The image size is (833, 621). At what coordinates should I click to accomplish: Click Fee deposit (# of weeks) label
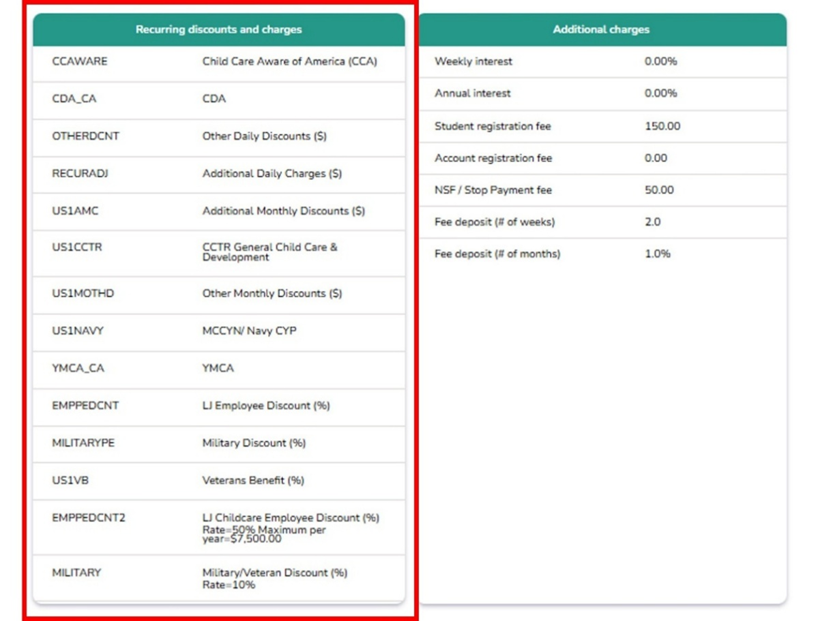coord(495,222)
